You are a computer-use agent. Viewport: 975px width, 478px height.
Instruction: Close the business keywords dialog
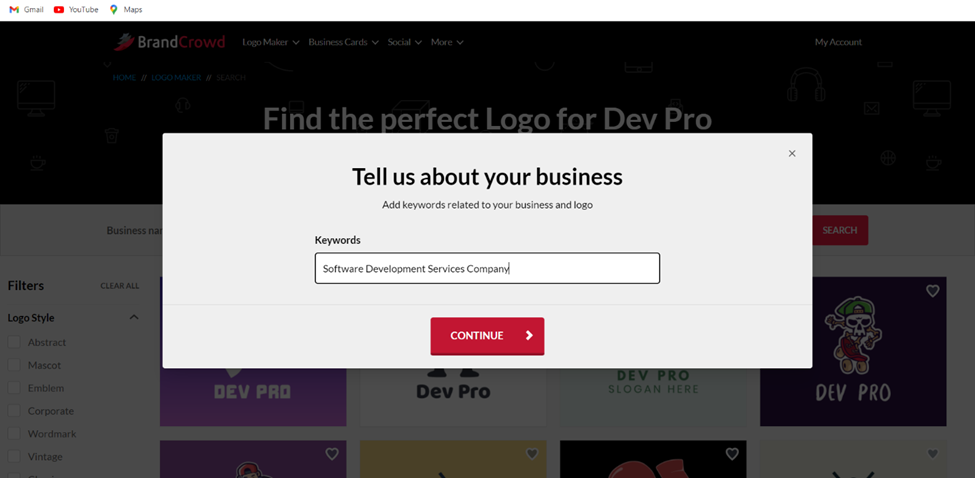pos(792,154)
